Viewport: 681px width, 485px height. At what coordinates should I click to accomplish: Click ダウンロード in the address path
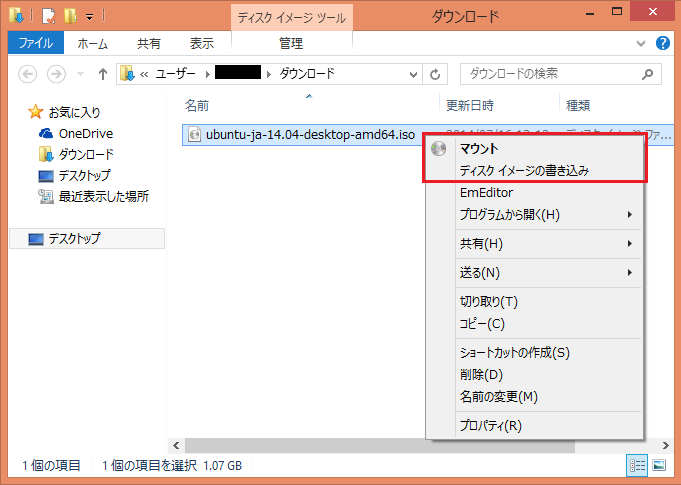coord(307,74)
